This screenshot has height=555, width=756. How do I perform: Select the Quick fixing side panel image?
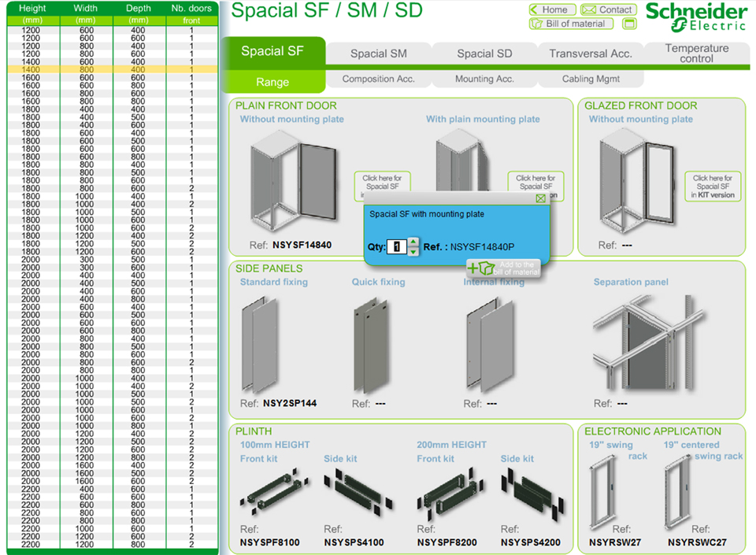[371, 345]
